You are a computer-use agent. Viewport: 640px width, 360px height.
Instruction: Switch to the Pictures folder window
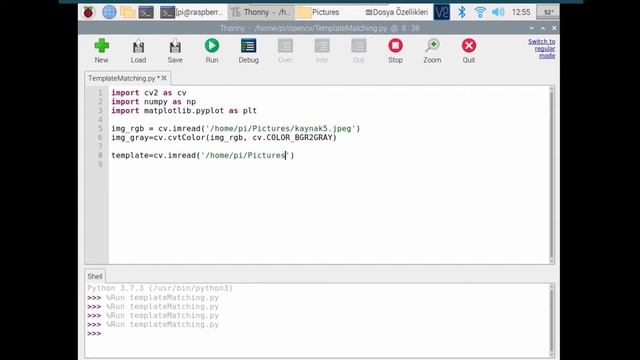(x=318, y=12)
